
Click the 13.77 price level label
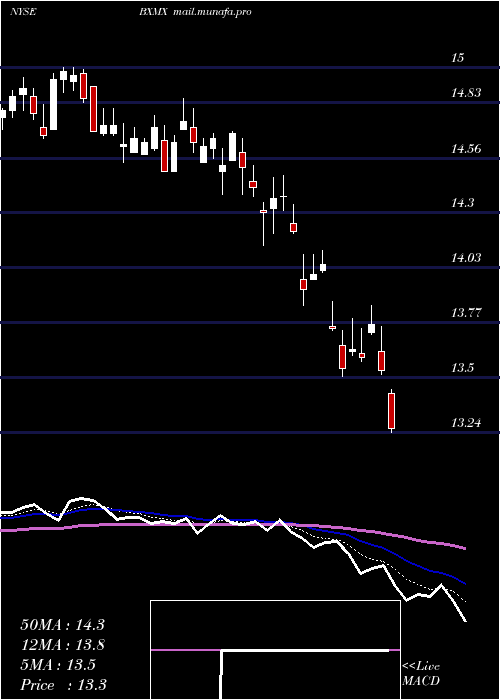coord(466,312)
